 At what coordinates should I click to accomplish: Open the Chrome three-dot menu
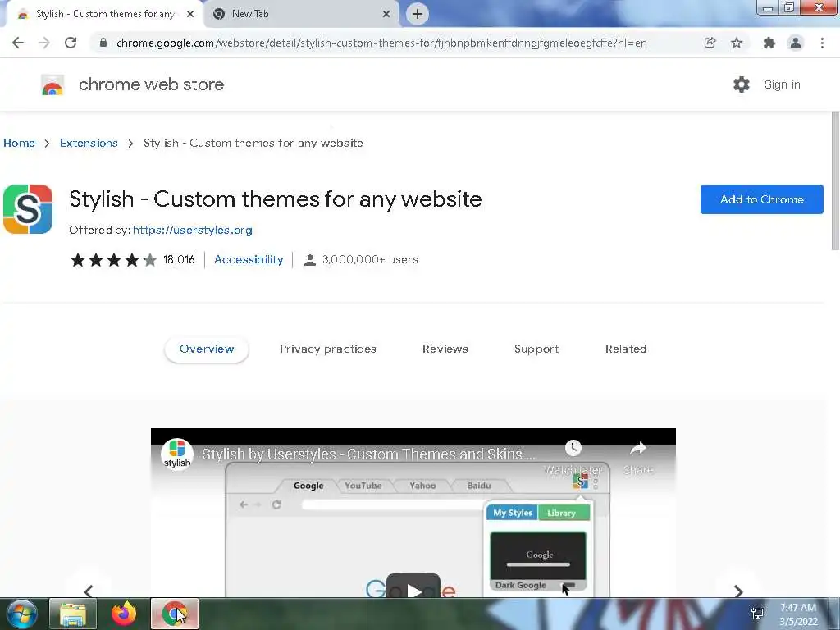[x=822, y=43]
